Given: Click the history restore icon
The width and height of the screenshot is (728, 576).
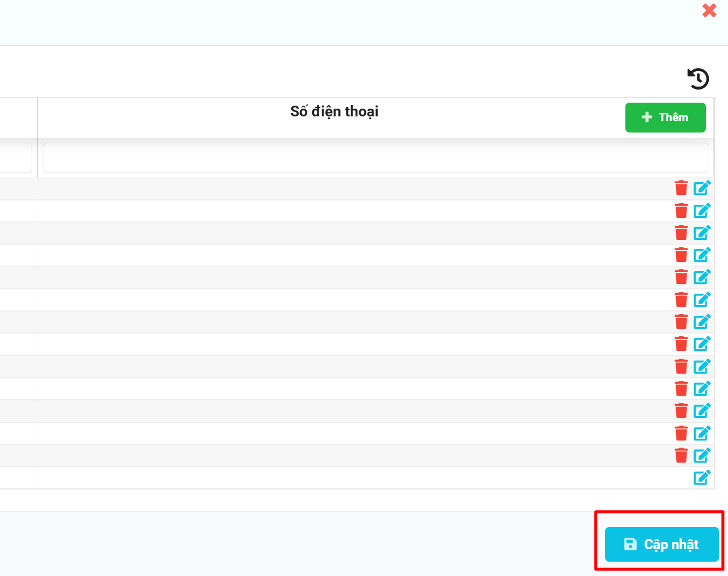Looking at the screenshot, I should tap(698, 79).
